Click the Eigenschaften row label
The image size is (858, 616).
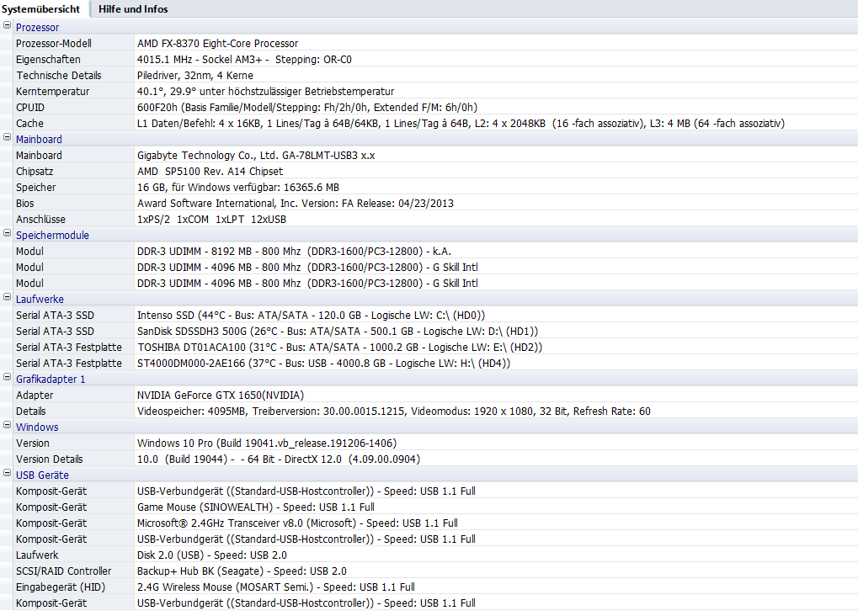(48, 59)
